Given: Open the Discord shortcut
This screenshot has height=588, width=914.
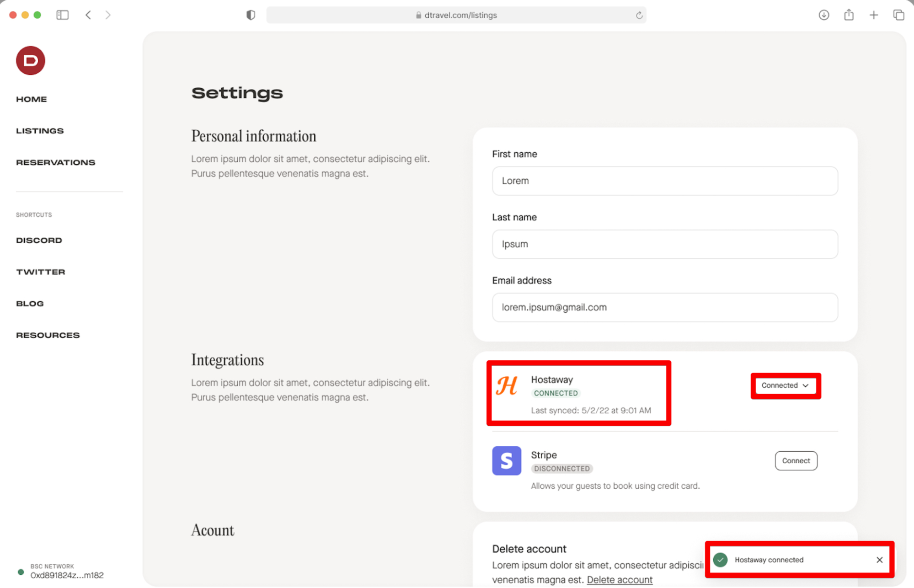Looking at the screenshot, I should tap(39, 240).
